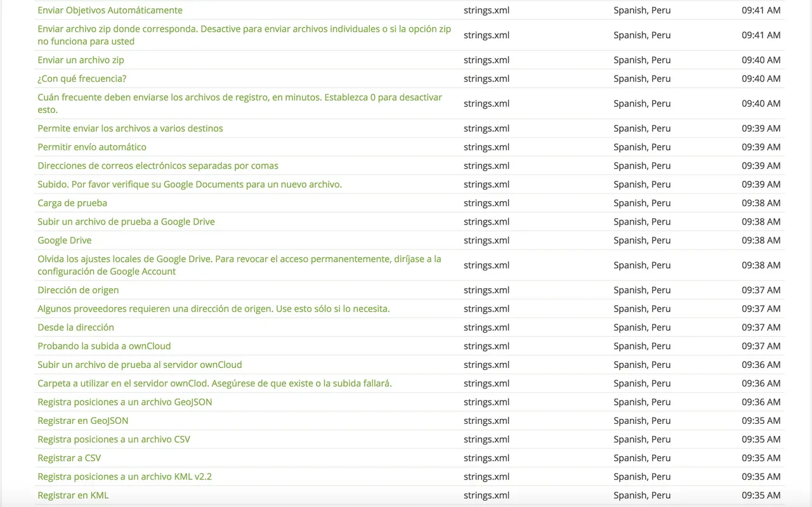Viewport: 812px width, 507px height.
Task: Open '¿Con qué frecuencia?' string link
Action: pyautogui.click(x=82, y=79)
